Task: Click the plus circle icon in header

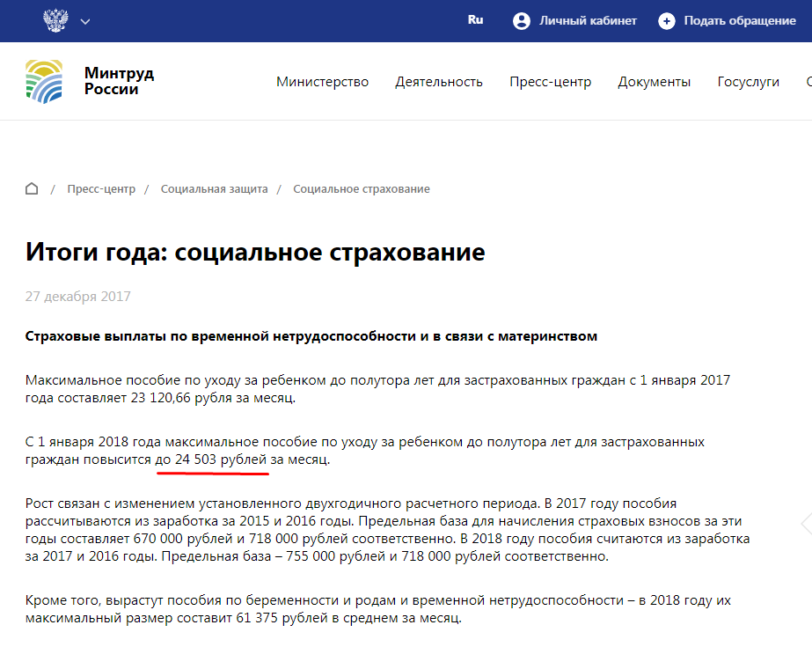Action: 667,21
